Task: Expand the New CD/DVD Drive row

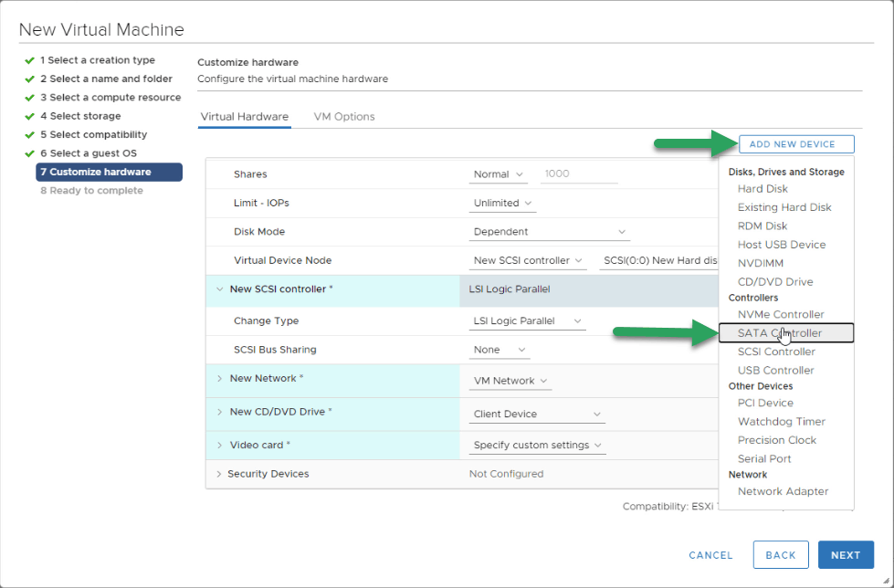Action: 219,412
